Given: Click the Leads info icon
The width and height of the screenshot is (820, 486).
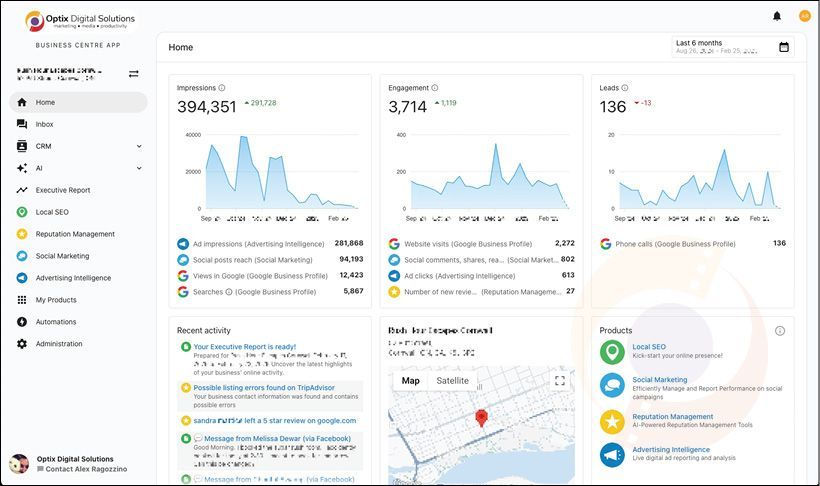Looking at the screenshot, I should click(x=624, y=88).
